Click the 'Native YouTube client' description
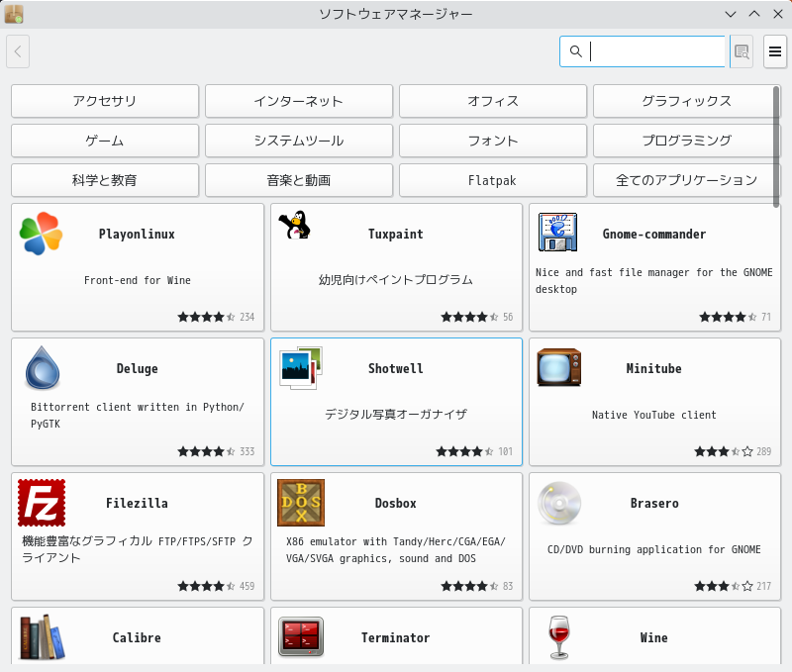Screen dimensions: 792x672 654,415
